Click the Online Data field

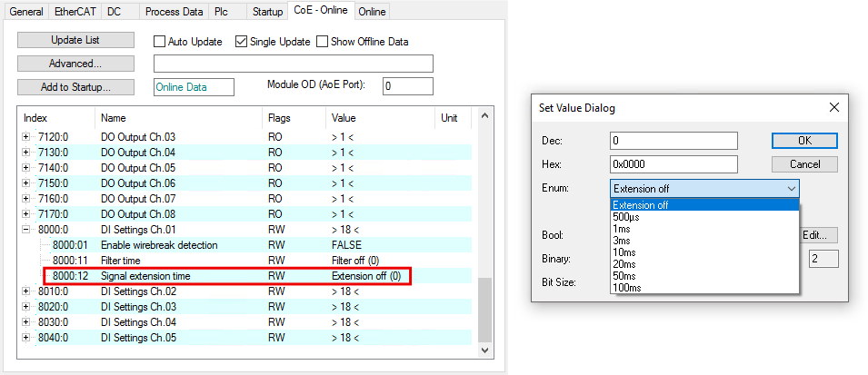point(194,87)
